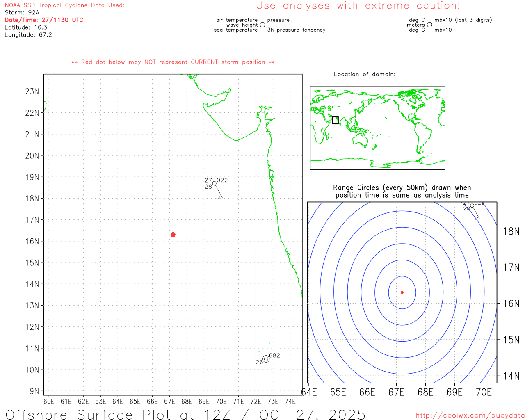Click the '18N' label on range circles panel
This screenshot has width=525, height=420.
click(511, 231)
